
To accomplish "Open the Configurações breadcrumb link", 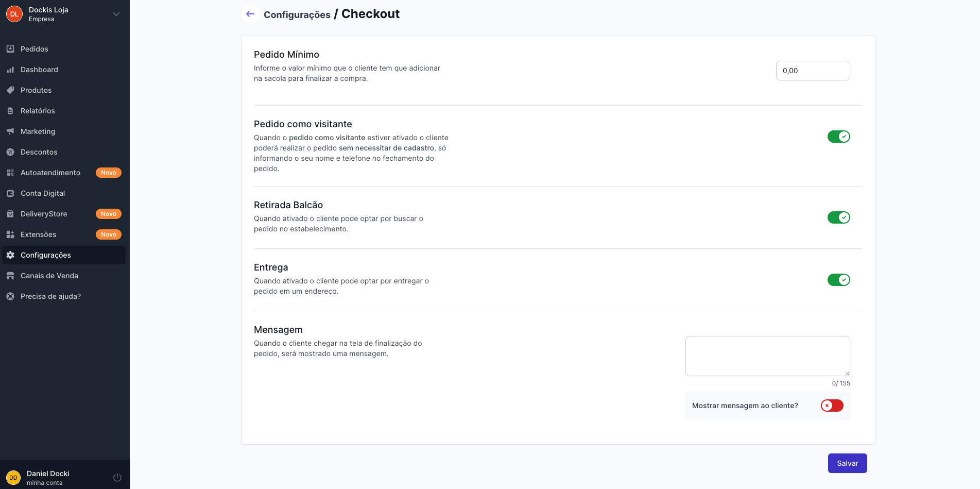I will 297,15.
